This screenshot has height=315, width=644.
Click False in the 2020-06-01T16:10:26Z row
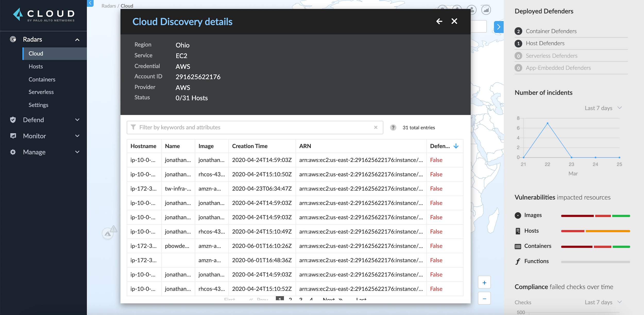point(436,246)
